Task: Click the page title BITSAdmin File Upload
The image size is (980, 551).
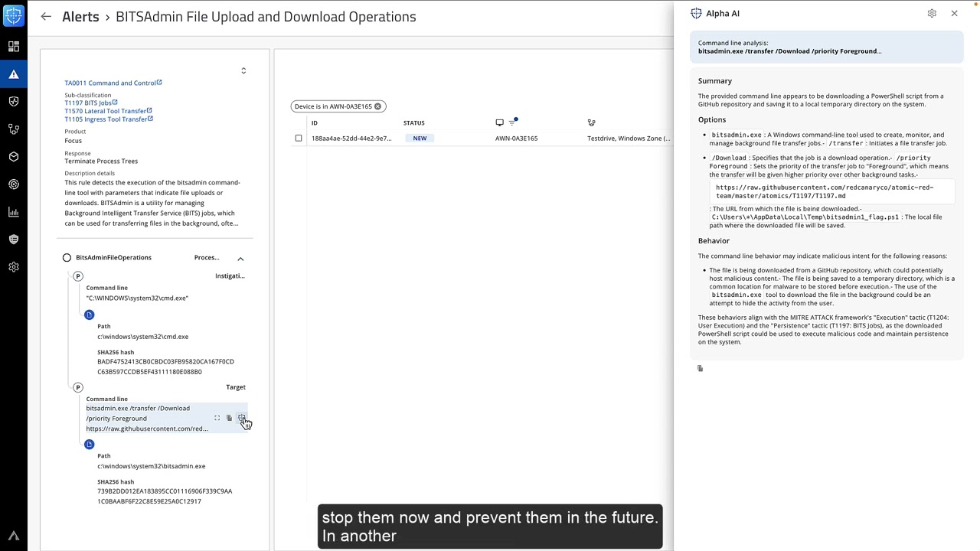Action: pos(266,16)
